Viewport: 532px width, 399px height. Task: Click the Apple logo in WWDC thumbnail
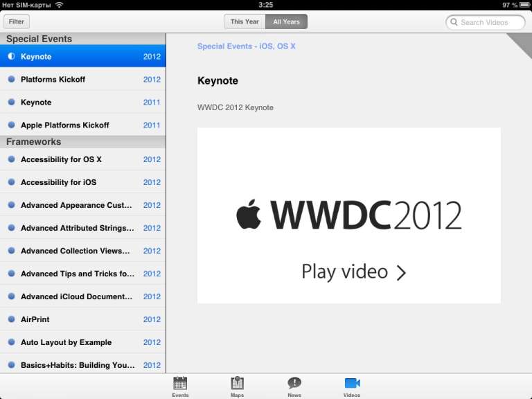(249, 214)
